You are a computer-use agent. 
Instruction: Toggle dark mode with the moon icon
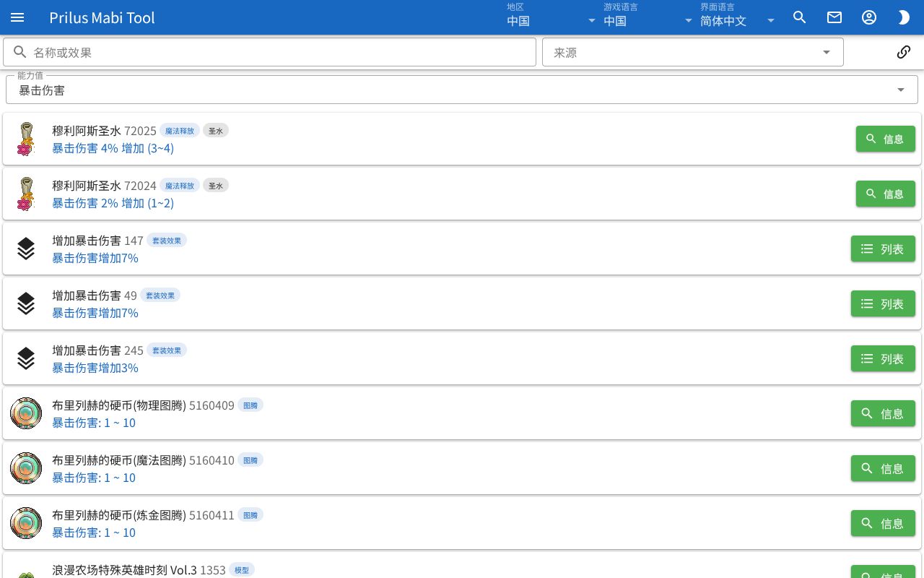coord(904,17)
